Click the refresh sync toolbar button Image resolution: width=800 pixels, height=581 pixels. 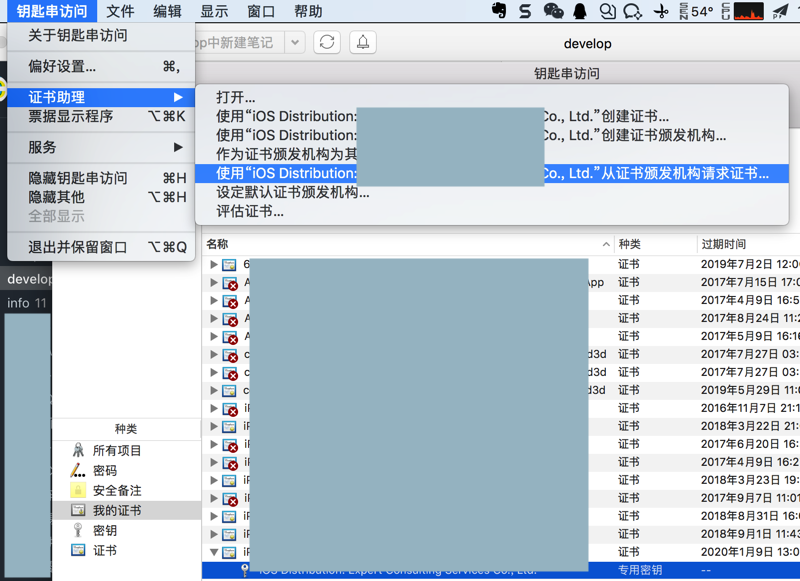click(327, 42)
